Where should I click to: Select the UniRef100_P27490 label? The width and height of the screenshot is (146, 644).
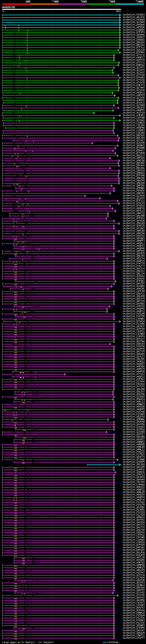point(134,382)
